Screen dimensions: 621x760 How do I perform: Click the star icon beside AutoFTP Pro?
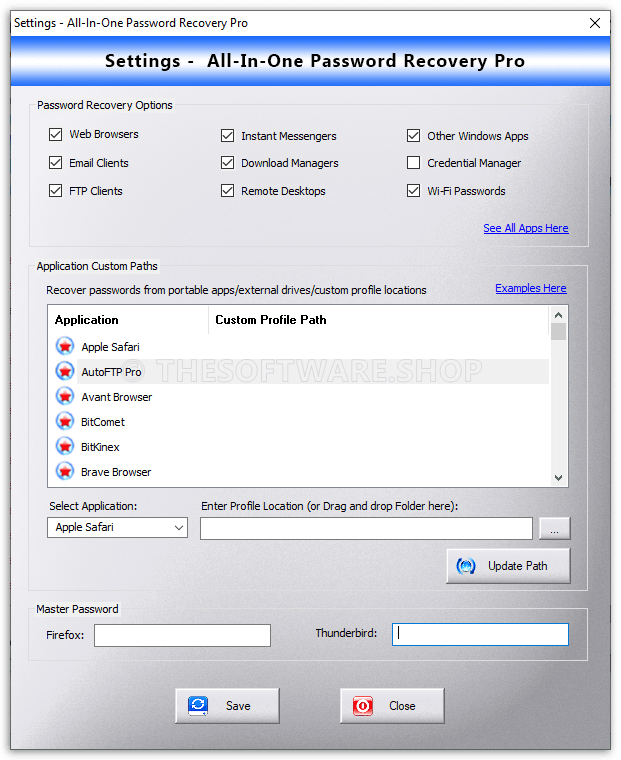[x=64, y=371]
